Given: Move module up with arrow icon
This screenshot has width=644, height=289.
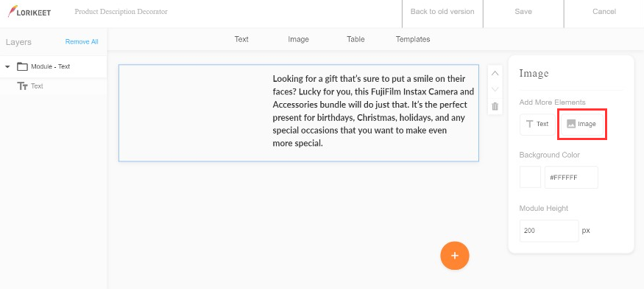Looking at the screenshot, I should 495,73.
